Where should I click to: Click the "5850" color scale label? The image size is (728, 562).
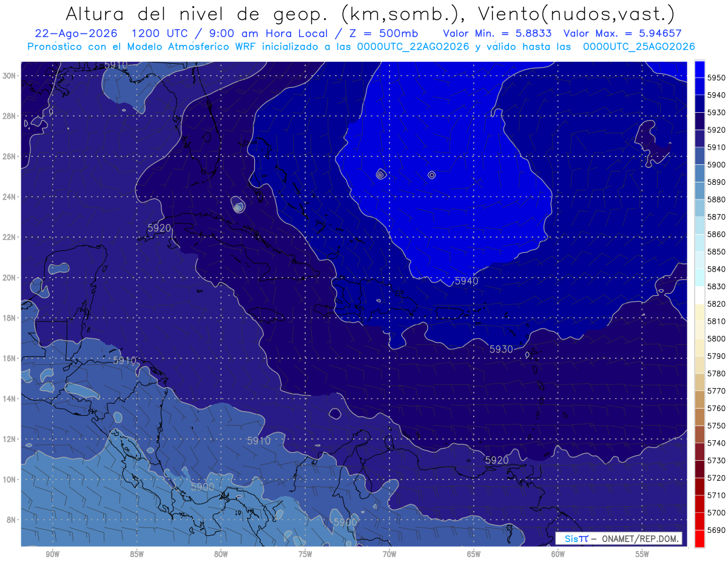716,252
